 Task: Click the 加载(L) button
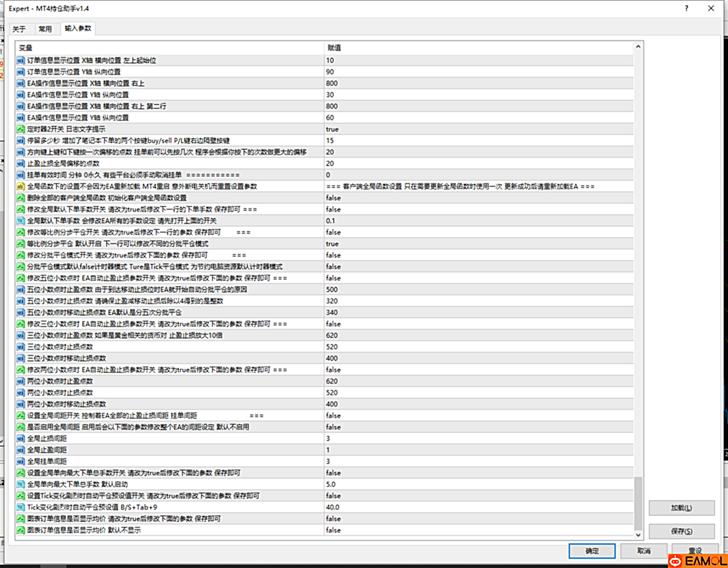click(x=681, y=508)
